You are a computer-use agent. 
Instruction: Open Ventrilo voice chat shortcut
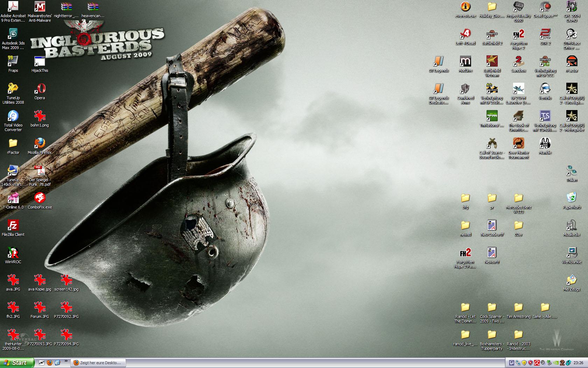[x=545, y=91]
